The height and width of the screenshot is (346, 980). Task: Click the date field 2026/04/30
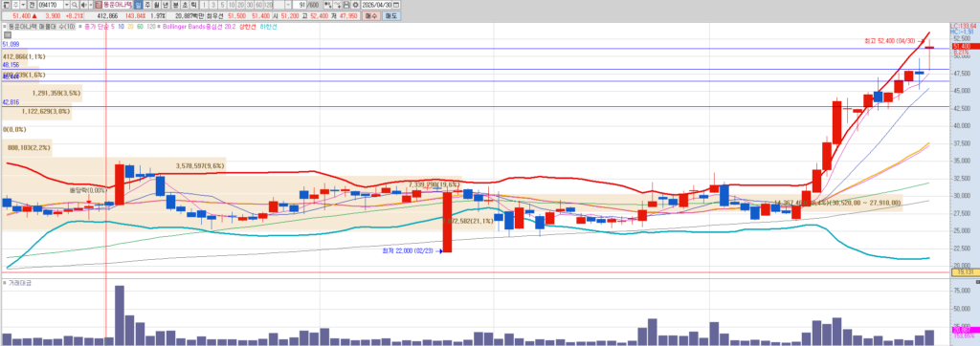coord(376,5)
